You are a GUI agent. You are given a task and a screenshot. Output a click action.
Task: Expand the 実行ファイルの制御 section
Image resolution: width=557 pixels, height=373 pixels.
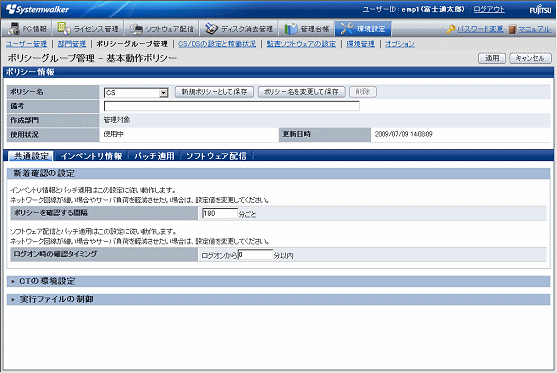coord(278,299)
